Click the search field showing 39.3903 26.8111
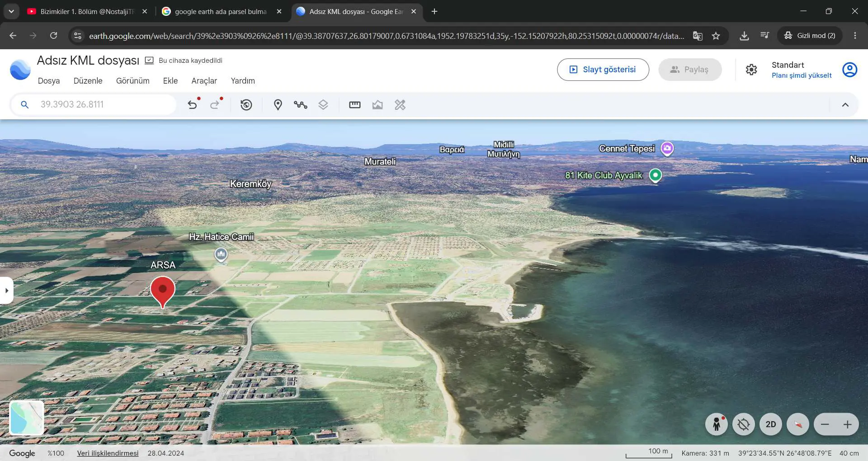The width and height of the screenshot is (868, 461). click(x=94, y=104)
